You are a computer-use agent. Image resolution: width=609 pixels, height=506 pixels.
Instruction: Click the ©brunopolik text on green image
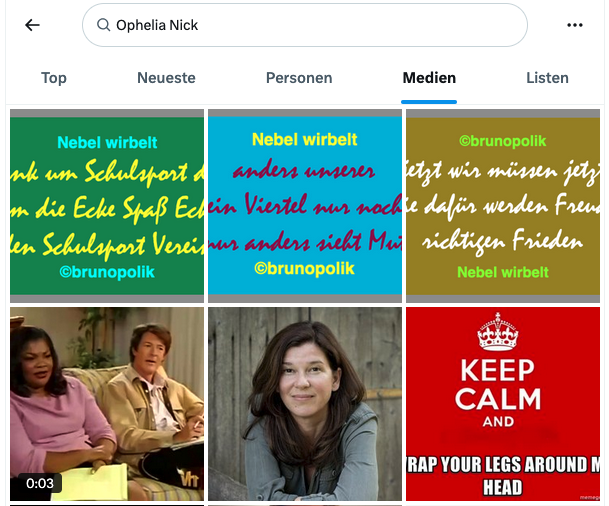(x=107, y=272)
